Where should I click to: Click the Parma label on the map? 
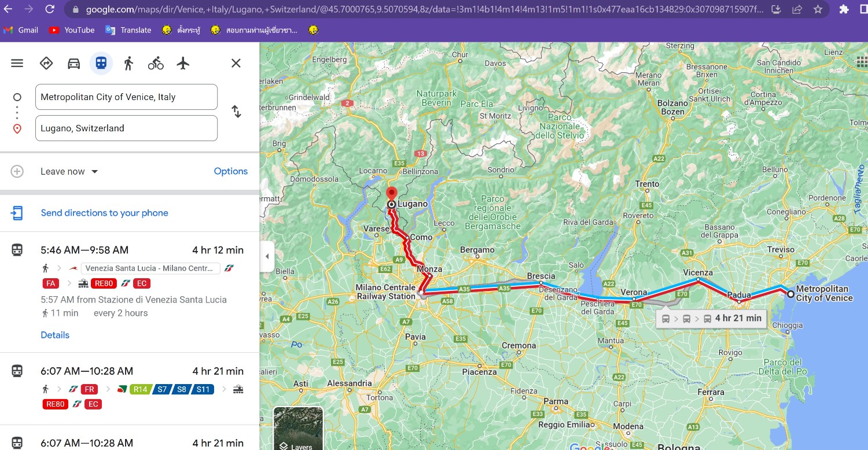coord(556,401)
